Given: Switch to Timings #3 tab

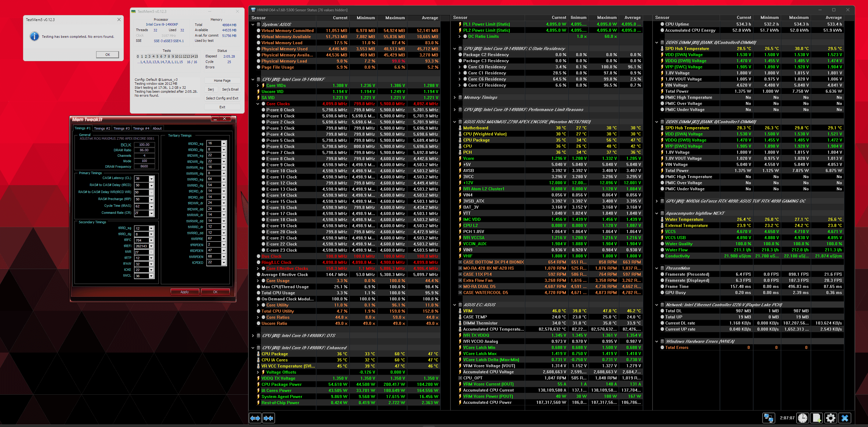Looking at the screenshot, I should click(121, 128).
